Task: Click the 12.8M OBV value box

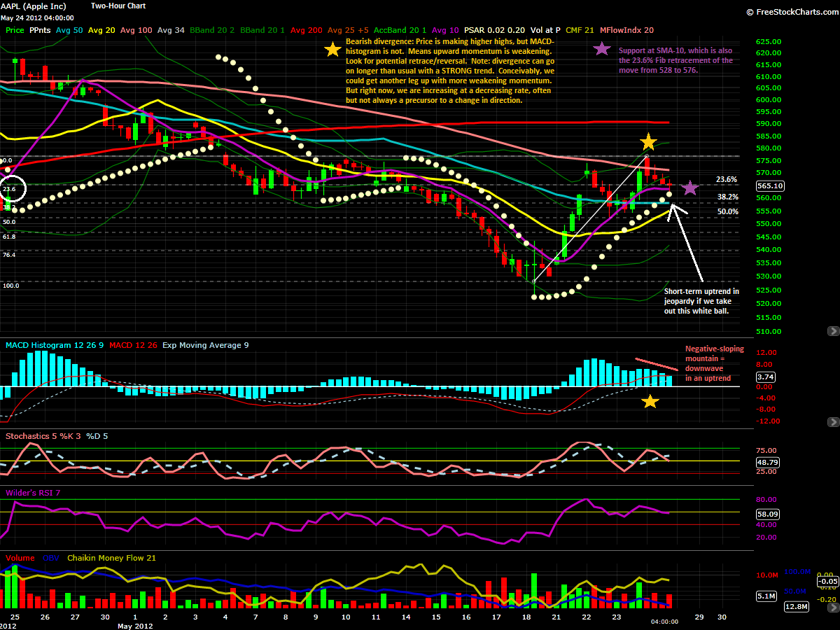Action: coord(796,607)
